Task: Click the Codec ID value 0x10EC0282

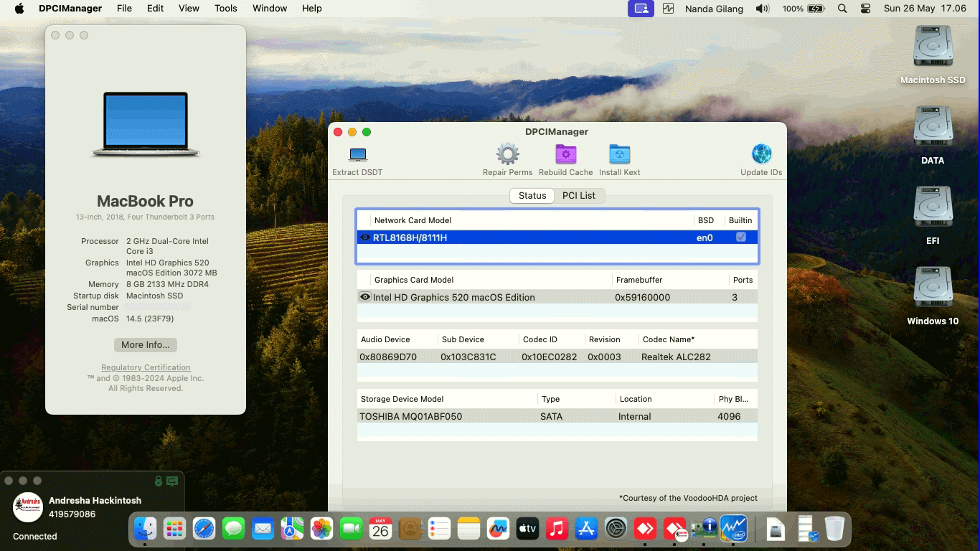Action: point(549,357)
